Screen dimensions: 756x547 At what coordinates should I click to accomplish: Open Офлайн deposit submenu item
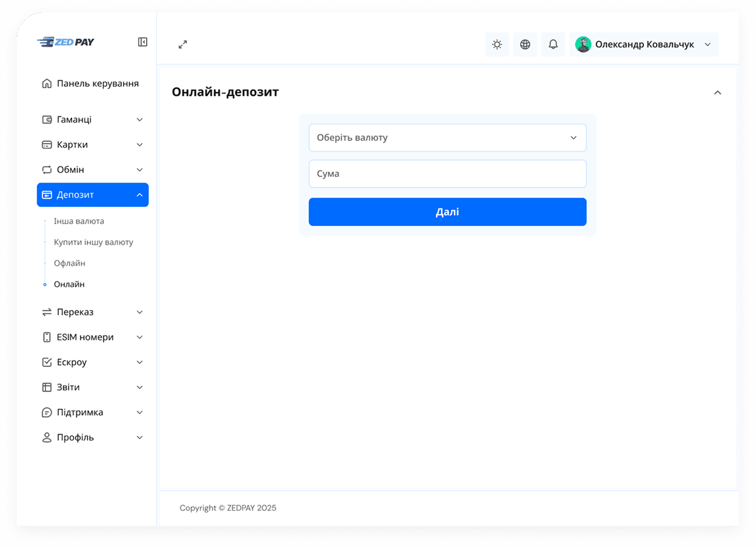(x=70, y=263)
